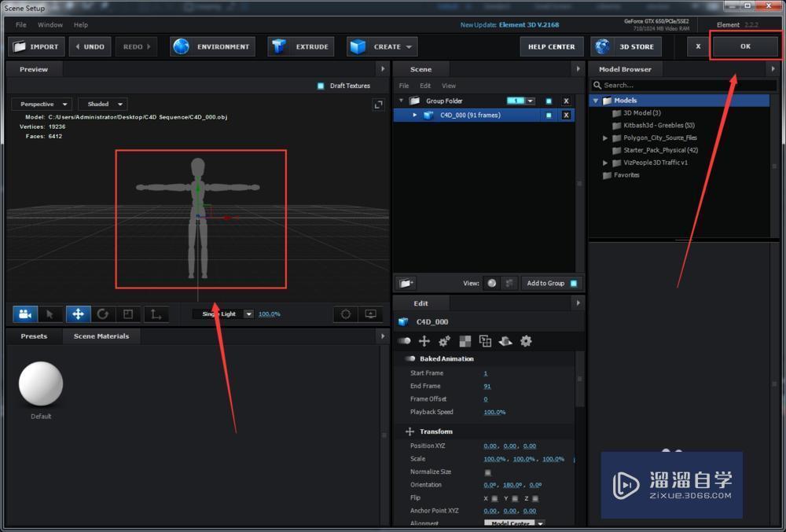Click the model browser Search field
The height and width of the screenshot is (532, 786).
(x=676, y=85)
